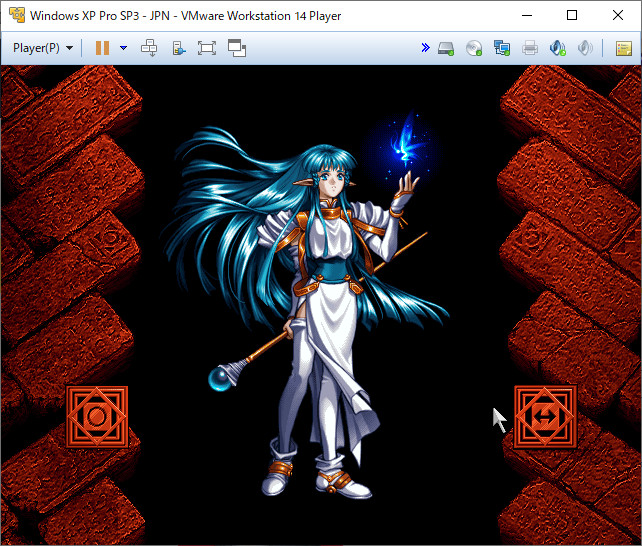Click the active sound card icon
The image size is (642, 546).
[557, 48]
